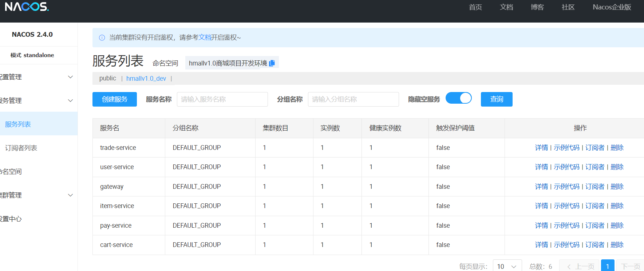Show 订阅者 for pay-service
Viewport: 644px width, 271px height.
[x=595, y=226]
